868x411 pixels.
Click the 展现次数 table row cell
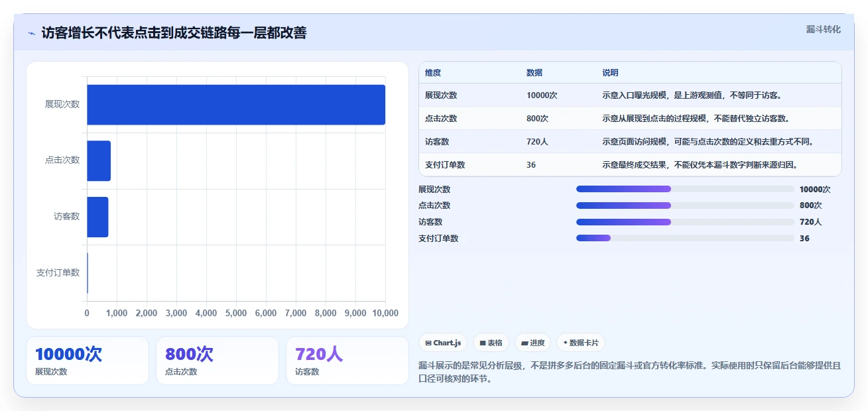[441, 95]
